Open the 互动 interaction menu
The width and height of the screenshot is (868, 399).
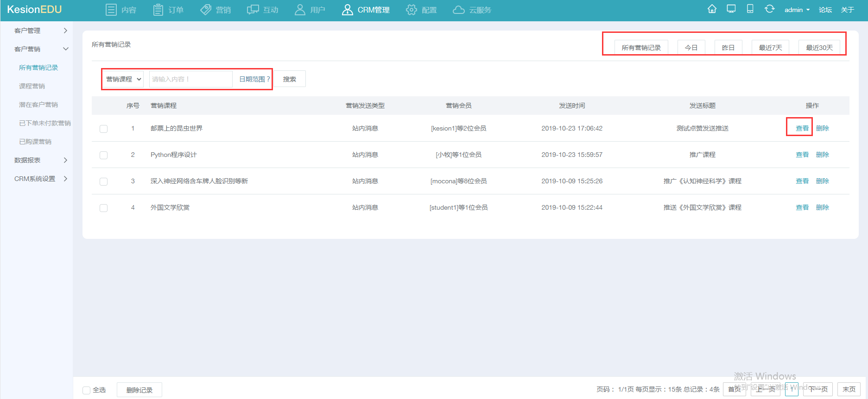263,10
